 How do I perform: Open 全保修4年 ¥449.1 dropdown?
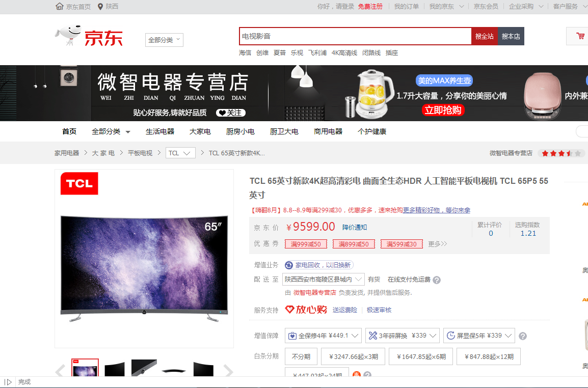(323, 336)
